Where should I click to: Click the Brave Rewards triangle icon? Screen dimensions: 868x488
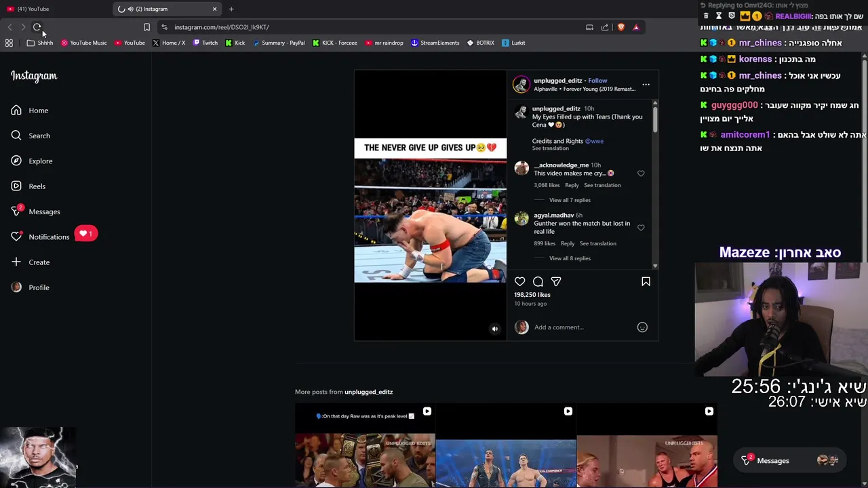(636, 27)
